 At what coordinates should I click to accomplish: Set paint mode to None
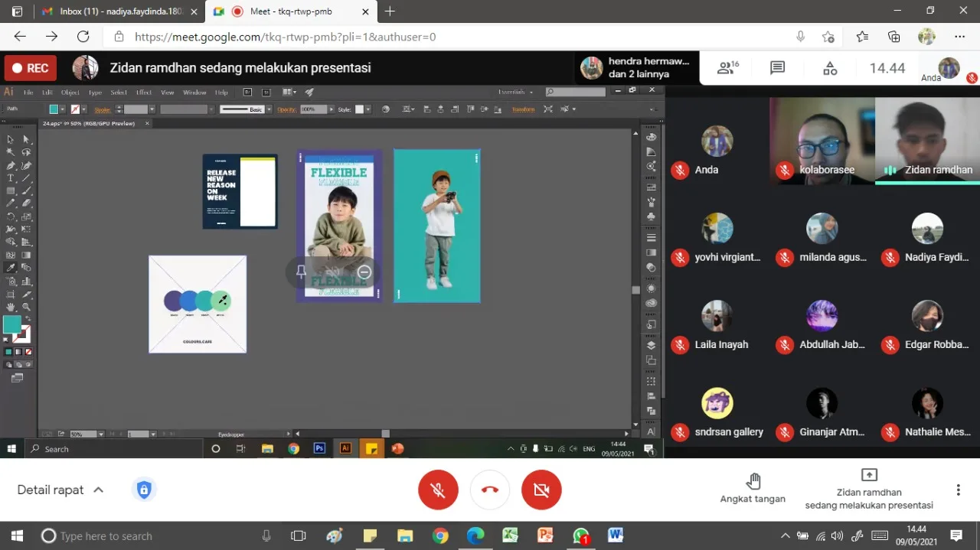[x=28, y=352]
